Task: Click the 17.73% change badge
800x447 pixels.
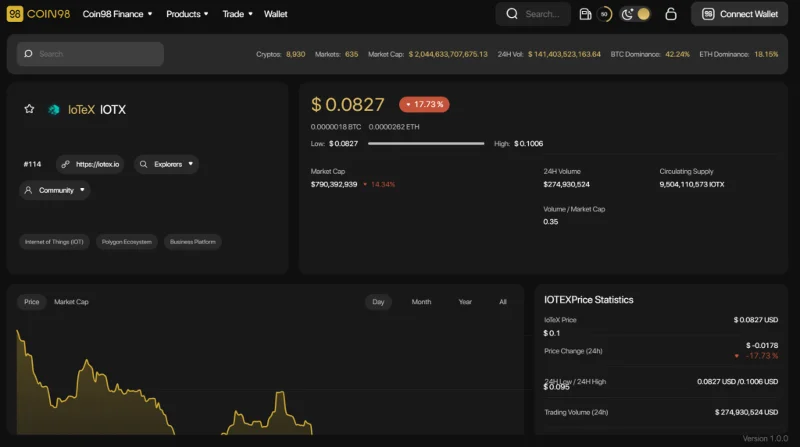Action: tap(424, 104)
